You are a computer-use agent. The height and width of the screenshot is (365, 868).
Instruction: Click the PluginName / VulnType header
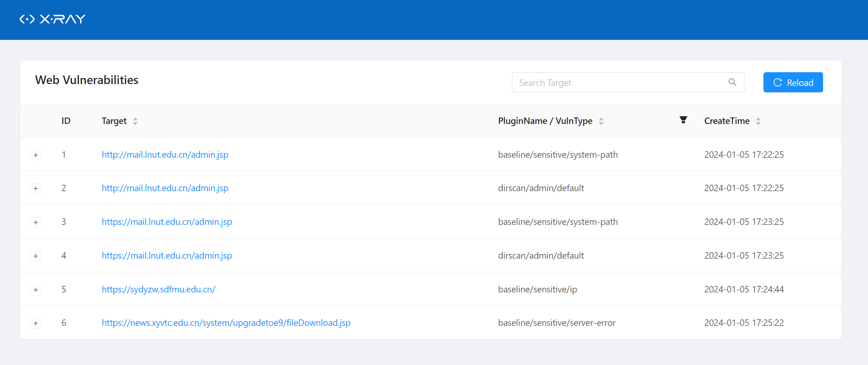[x=545, y=121]
